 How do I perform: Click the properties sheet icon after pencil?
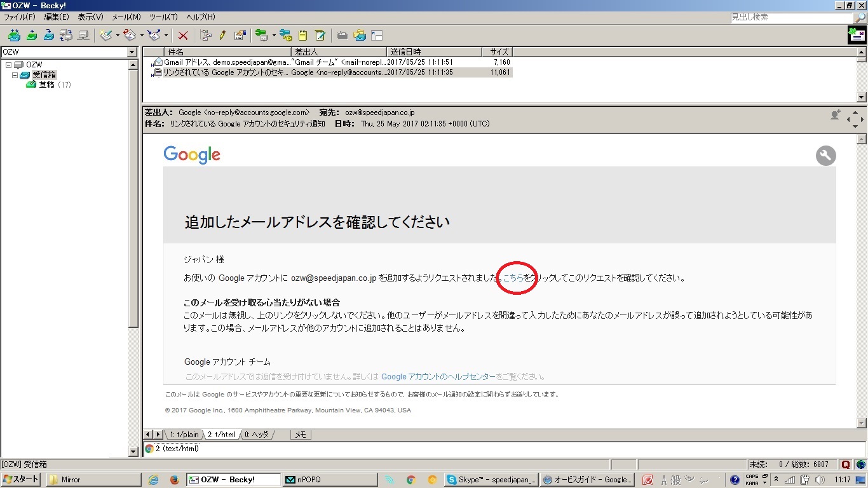click(240, 36)
